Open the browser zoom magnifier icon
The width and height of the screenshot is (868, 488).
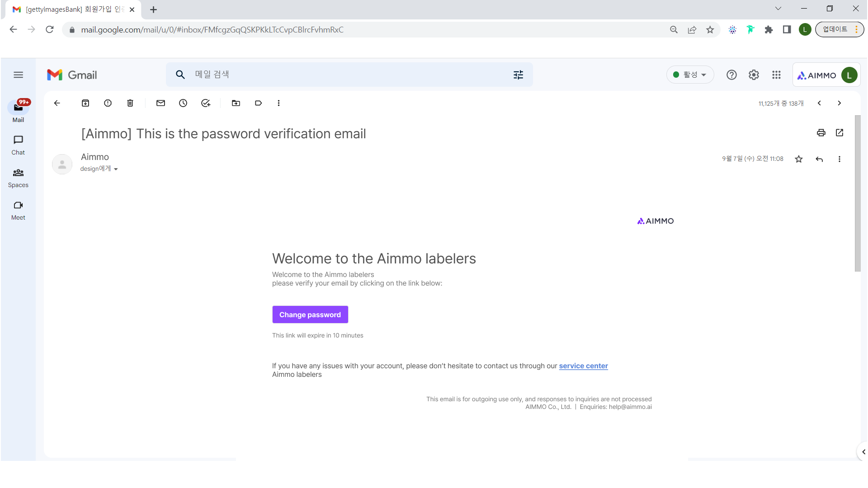(x=674, y=30)
